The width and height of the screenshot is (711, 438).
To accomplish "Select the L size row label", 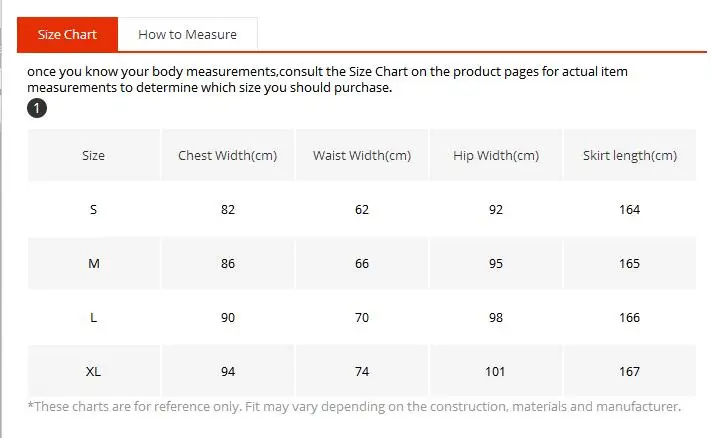I will [x=93, y=317].
